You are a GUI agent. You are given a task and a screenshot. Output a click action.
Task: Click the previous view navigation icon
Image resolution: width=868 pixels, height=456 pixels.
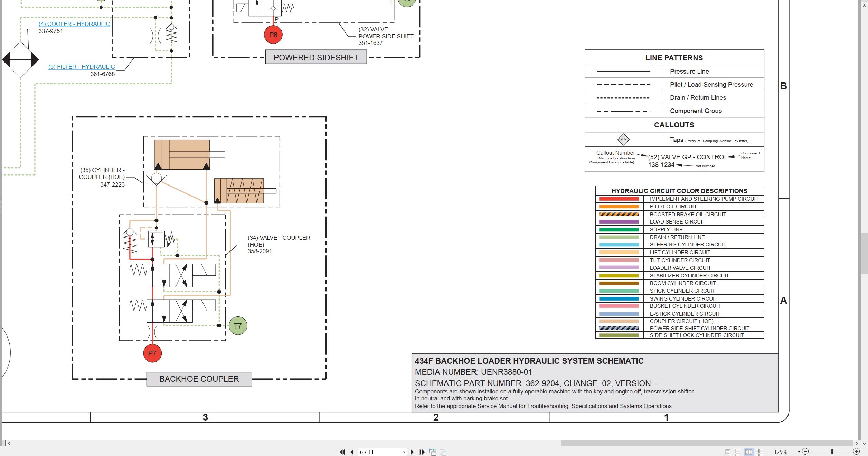(432, 452)
